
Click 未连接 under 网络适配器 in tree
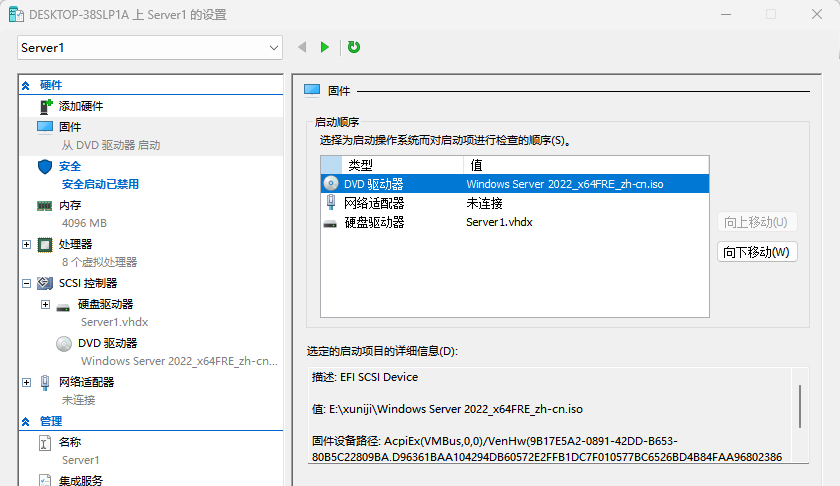coord(78,400)
